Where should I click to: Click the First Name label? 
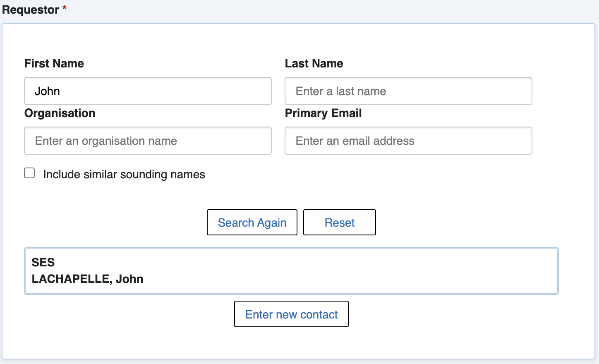54,63
